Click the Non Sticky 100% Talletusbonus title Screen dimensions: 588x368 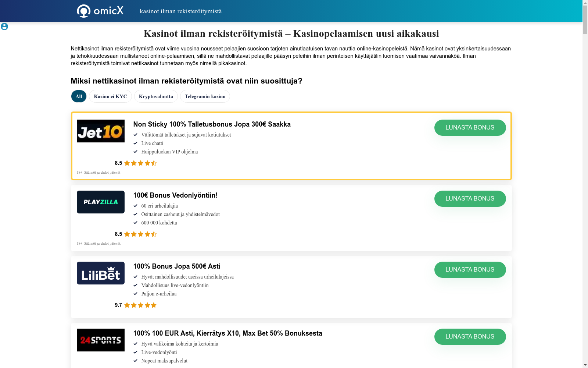click(212, 124)
